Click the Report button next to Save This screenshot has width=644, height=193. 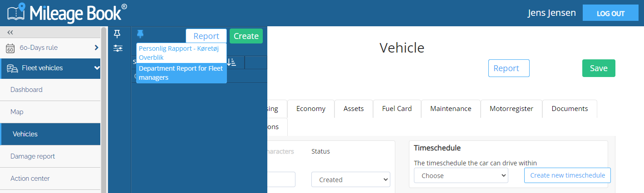click(x=509, y=68)
